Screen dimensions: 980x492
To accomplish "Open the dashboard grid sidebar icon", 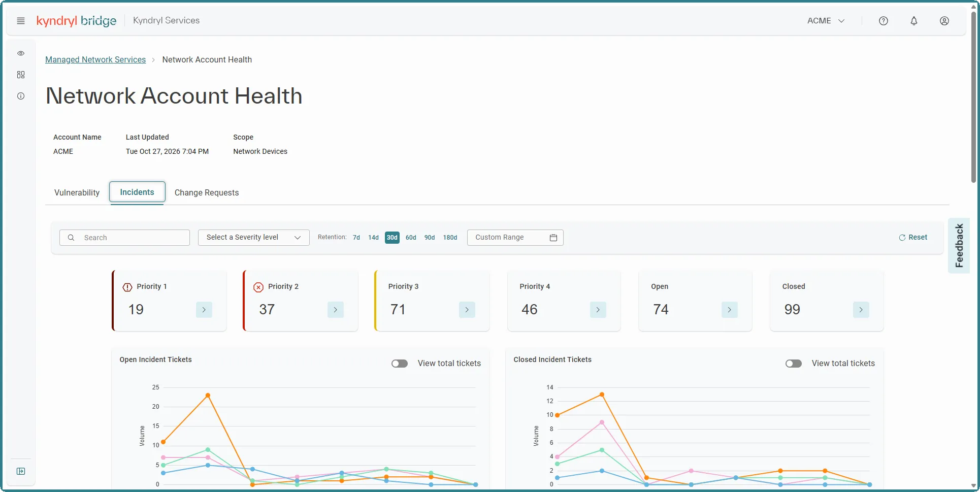I will [x=21, y=75].
